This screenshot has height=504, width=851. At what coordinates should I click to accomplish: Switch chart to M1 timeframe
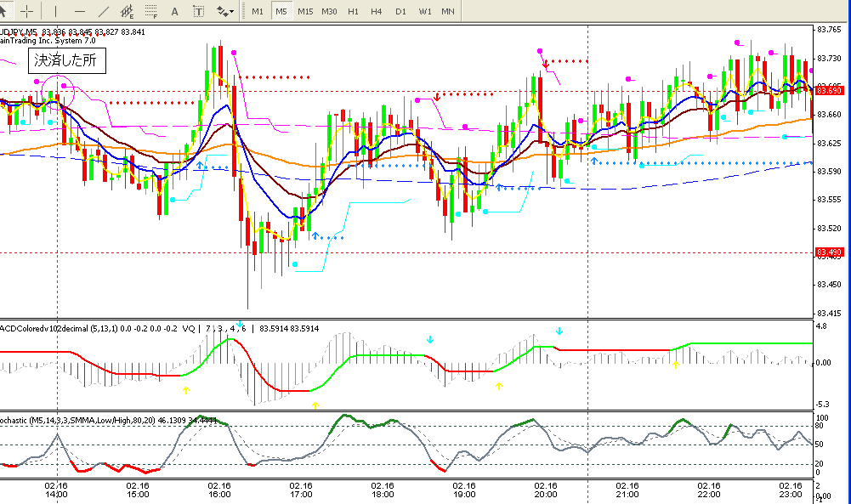[x=258, y=11]
